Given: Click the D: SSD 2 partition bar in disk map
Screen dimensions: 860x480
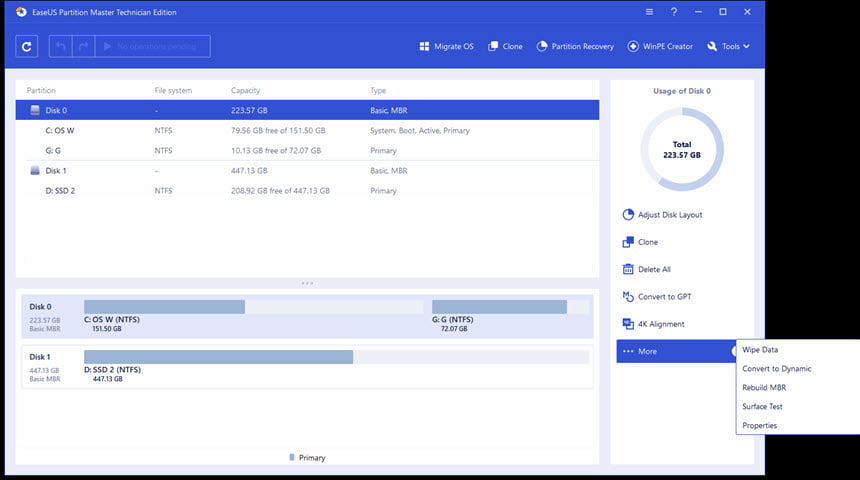Looking at the screenshot, I should (336, 357).
